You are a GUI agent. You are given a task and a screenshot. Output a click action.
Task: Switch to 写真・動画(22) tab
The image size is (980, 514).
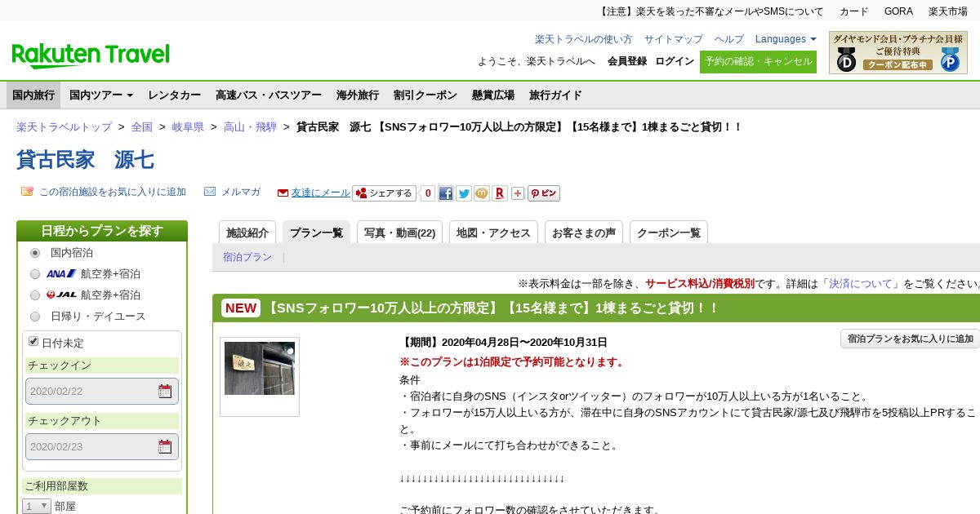pos(400,233)
